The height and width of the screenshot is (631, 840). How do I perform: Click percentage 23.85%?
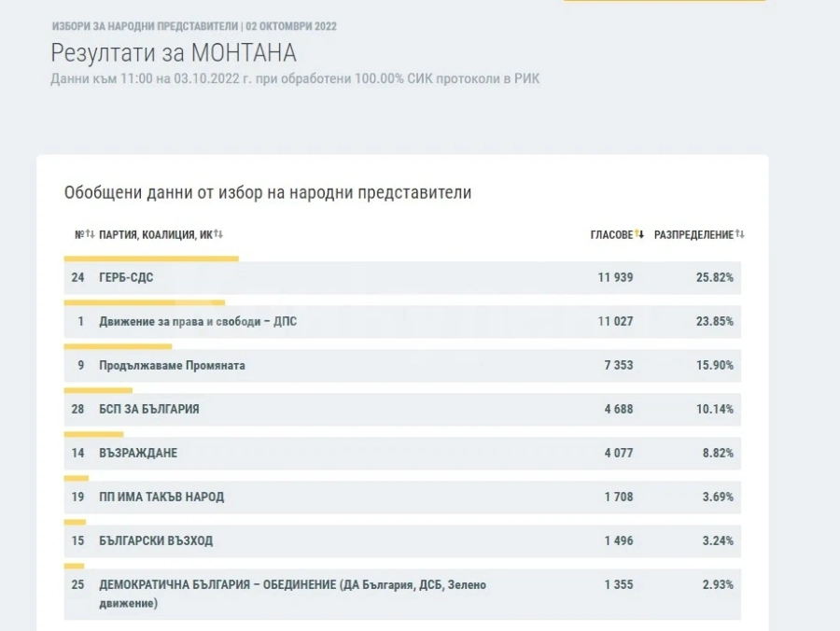[715, 321]
